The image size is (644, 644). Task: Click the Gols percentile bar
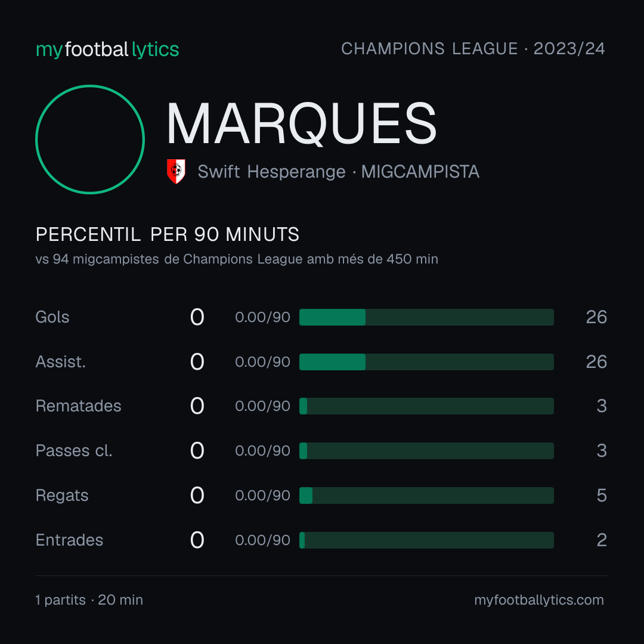tap(426, 317)
